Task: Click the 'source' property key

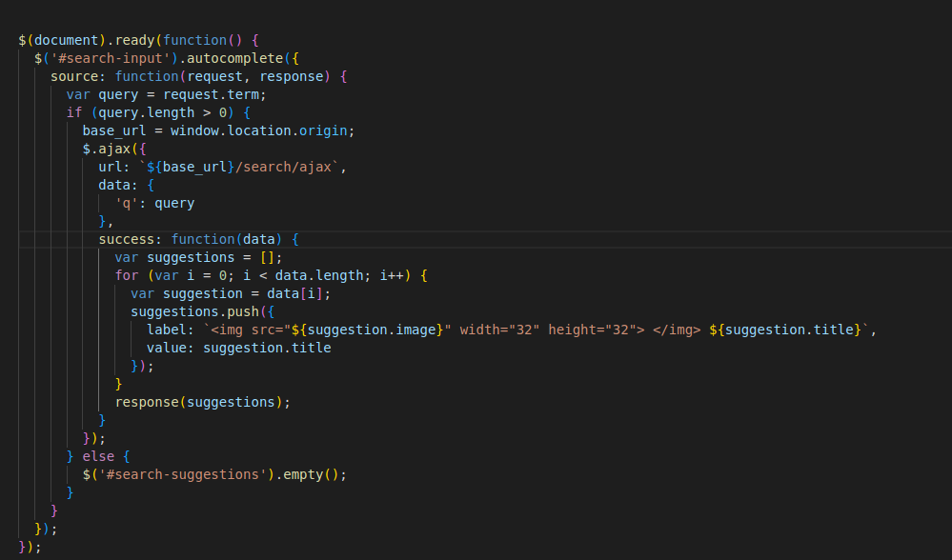Action: pyautogui.click(x=78, y=76)
